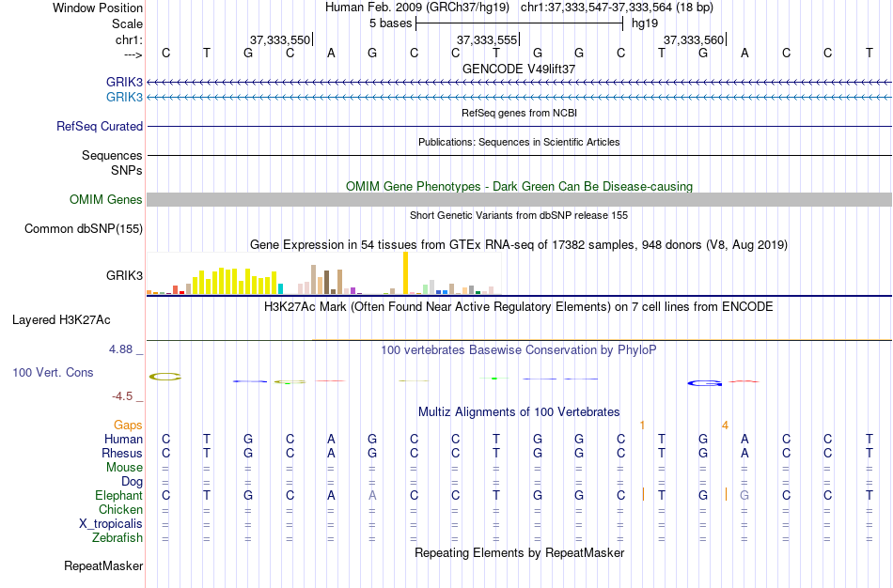Viewport: 893px width, 588px height.
Task: Click the pale mismatched A in Elephant row
Action: tap(372, 495)
